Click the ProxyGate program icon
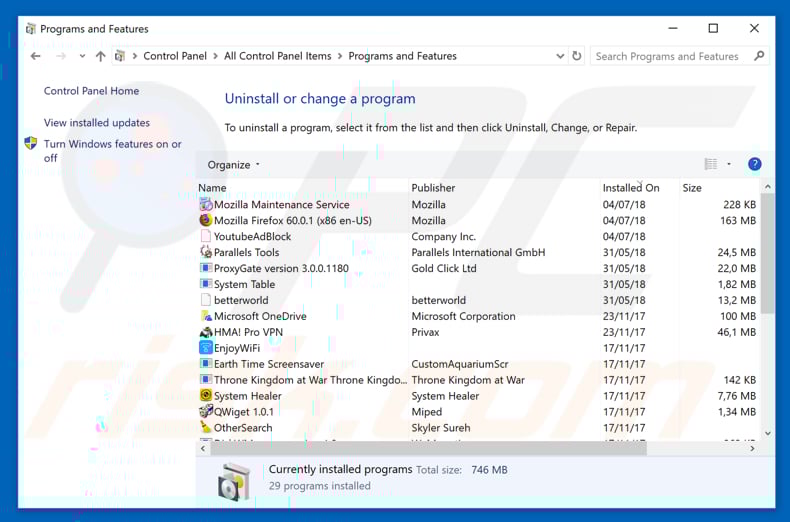This screenshot has height=522, width=790. click(x=206, y=268)
